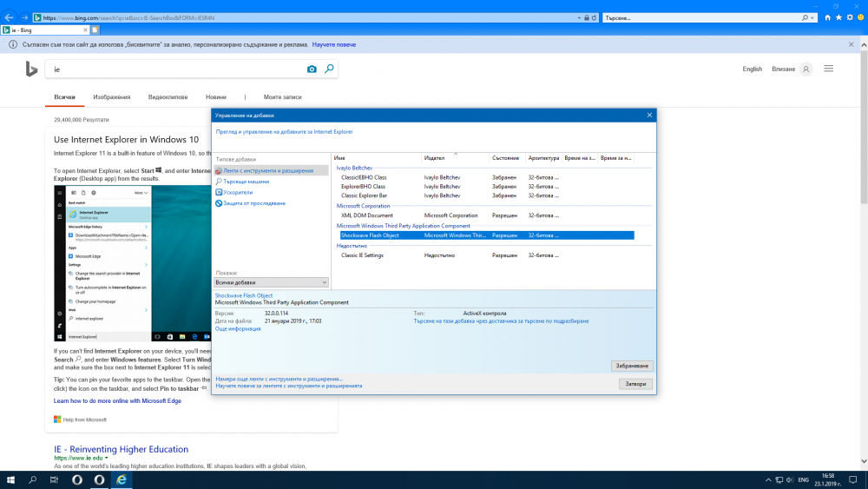The width and height of the screenshot is (868, 489).
Task: Switch to the 'Новини' tab
Action: [x=216, y=97]
